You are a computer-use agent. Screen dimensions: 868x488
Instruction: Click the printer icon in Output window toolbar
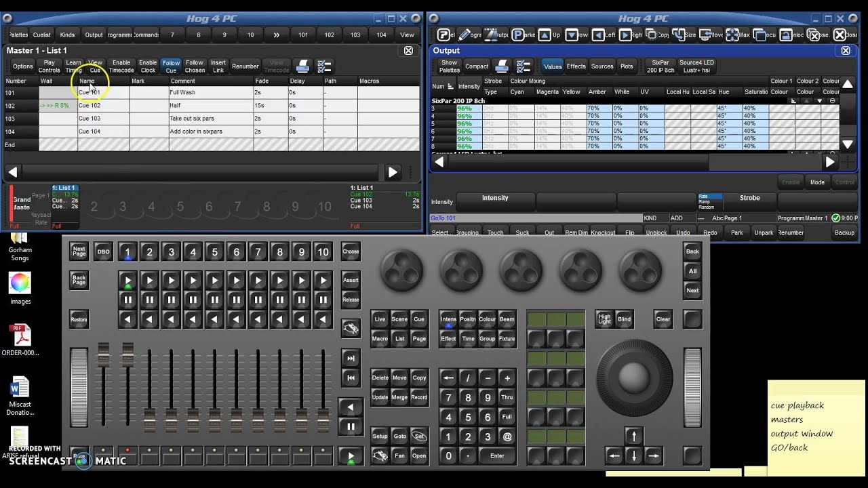[x=502, y=66]
